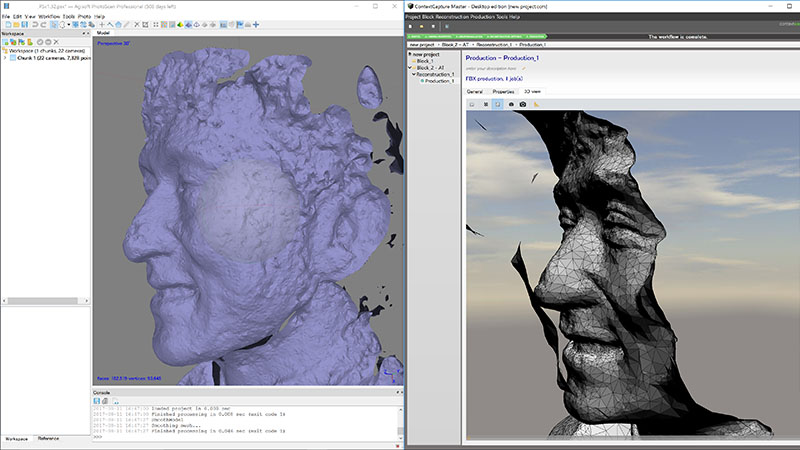The image size is (800, 450).
Task: Click the New document icon in PhotoScan toolbar
Action: [x=8, y=24]
